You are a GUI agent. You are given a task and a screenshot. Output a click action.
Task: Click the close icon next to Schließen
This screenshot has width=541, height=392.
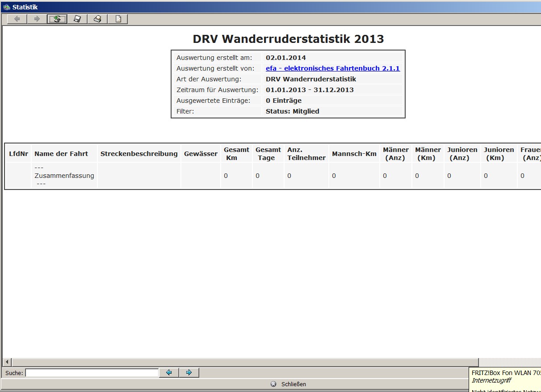[x=272, y=384]
